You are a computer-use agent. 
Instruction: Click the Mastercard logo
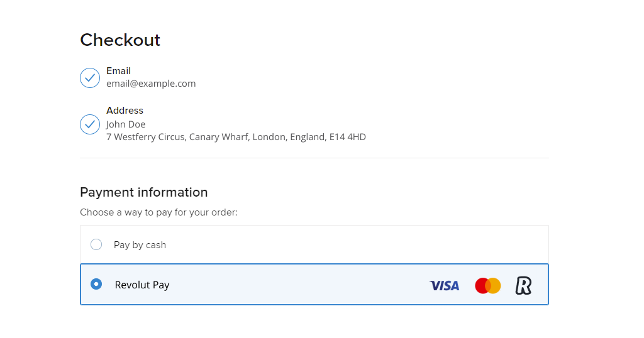point(488,285)
